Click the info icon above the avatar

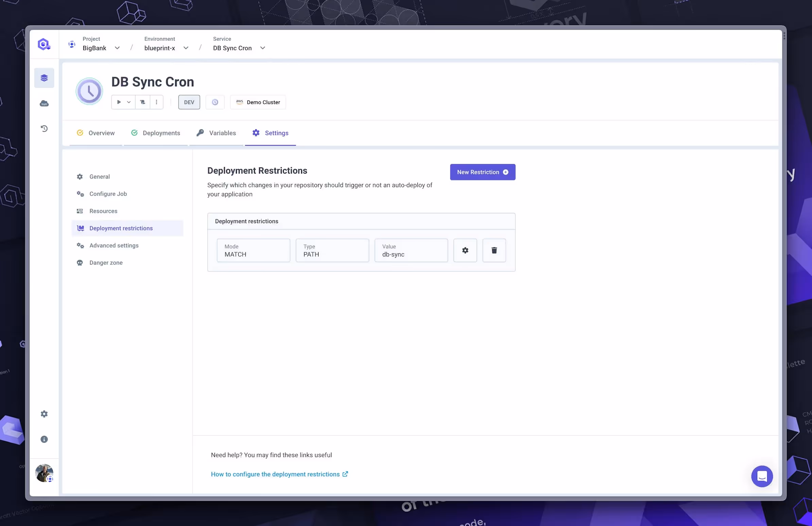pos(44,439)
